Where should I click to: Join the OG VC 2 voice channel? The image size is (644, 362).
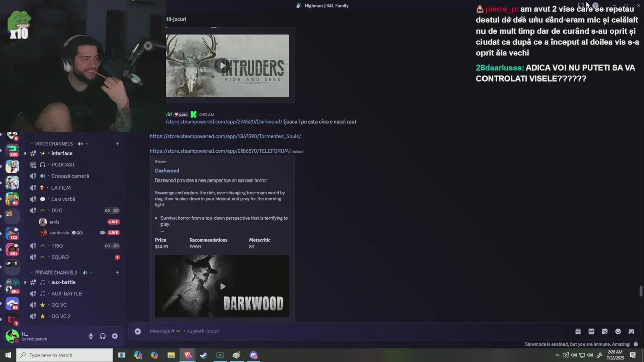point(74,316)
